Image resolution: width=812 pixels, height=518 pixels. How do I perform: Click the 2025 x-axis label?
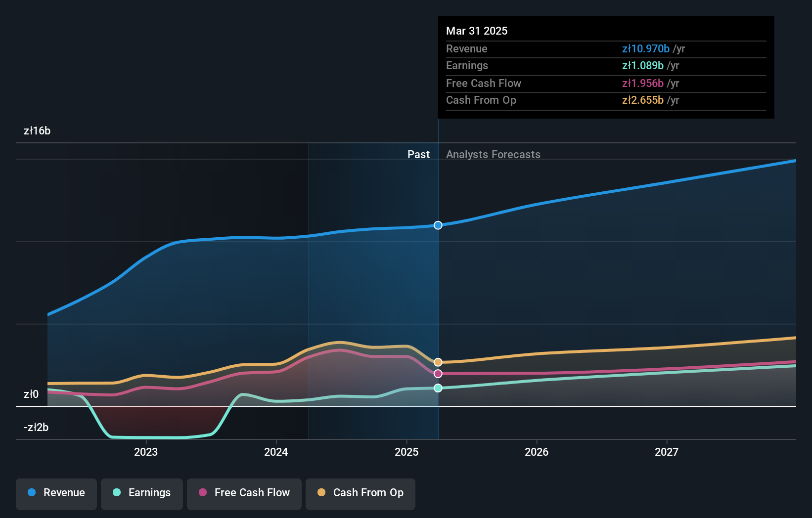click(x=406, y=452)
